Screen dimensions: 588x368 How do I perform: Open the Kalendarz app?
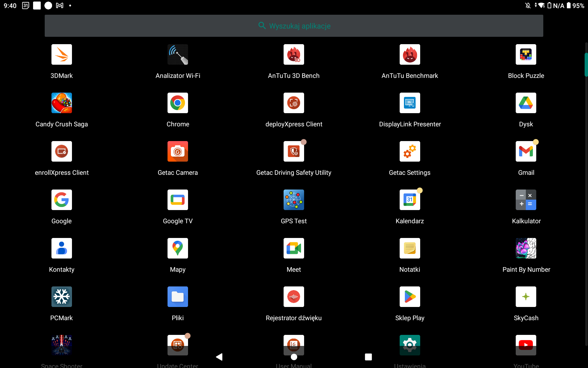pyautogui.click(x=410, y=200)
